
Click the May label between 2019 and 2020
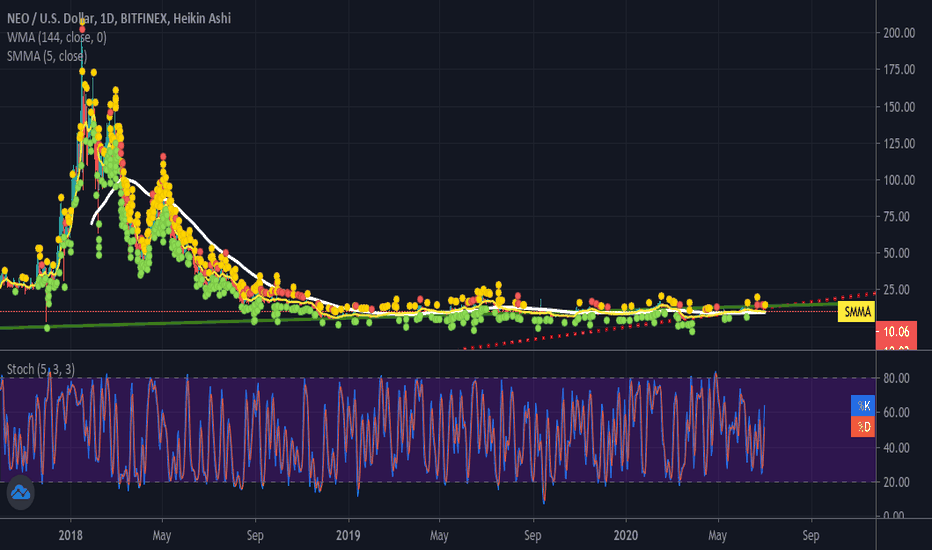[439, 535]
